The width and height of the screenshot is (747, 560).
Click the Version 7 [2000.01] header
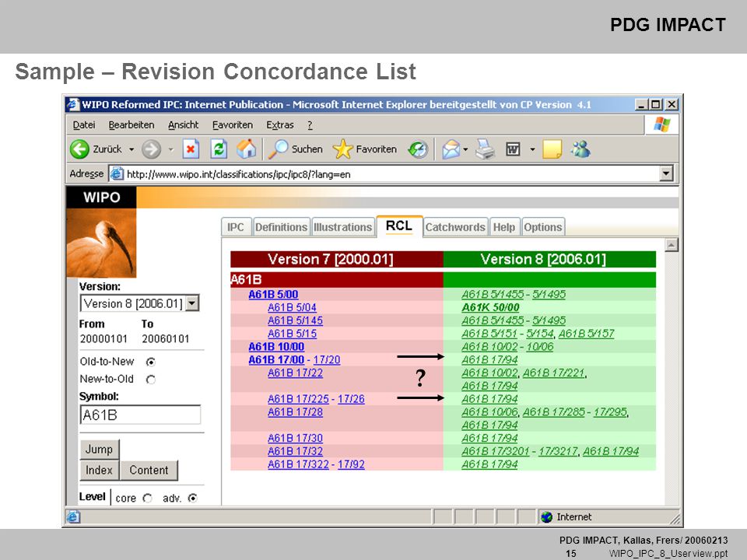coord(336,260)
